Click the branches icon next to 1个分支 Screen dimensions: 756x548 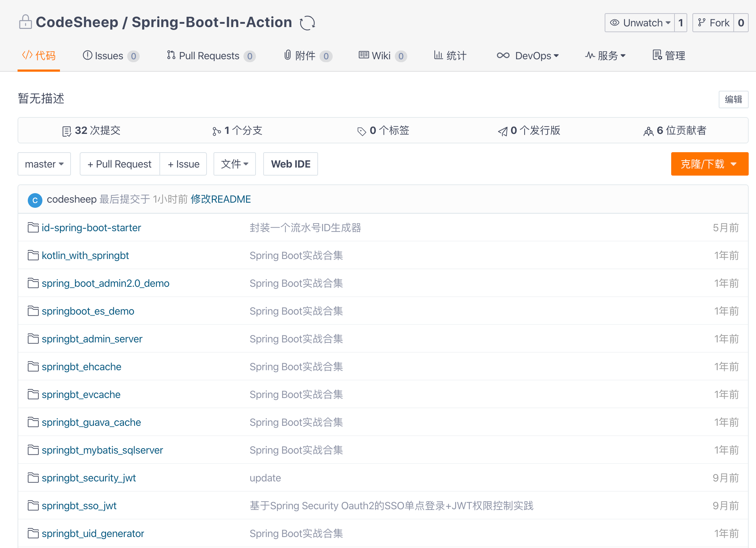point(217,131)
